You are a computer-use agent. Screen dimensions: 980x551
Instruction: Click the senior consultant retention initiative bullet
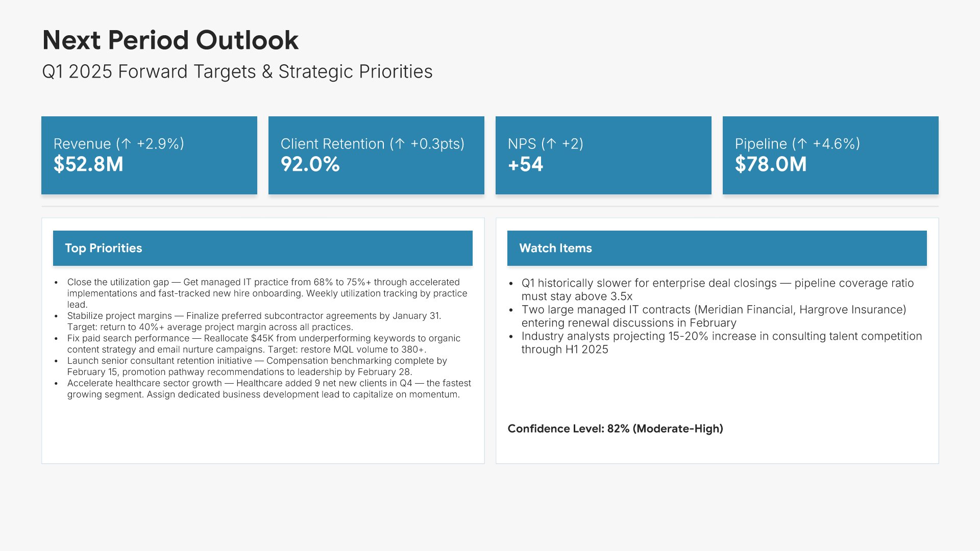click(x=257, y=366)
